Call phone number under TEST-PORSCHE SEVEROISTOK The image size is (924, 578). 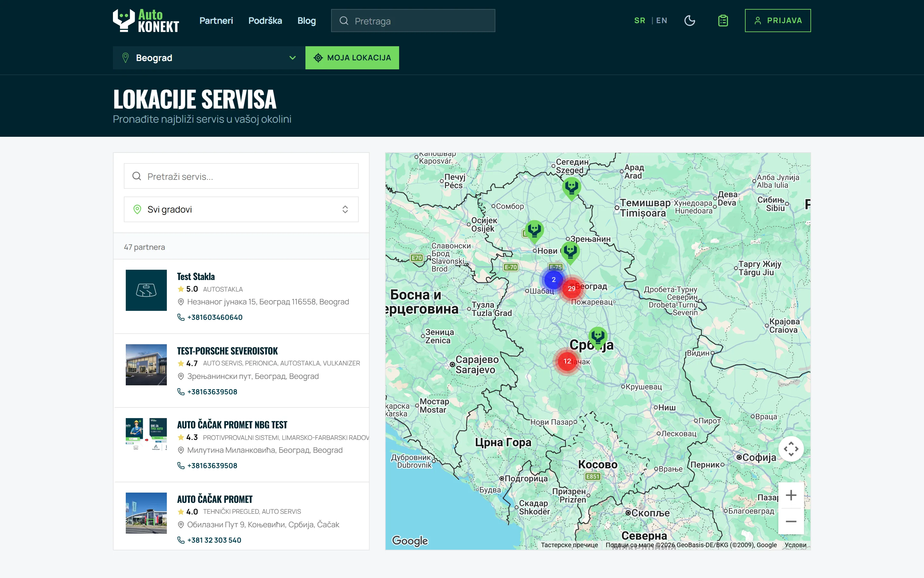pos(212,392)
